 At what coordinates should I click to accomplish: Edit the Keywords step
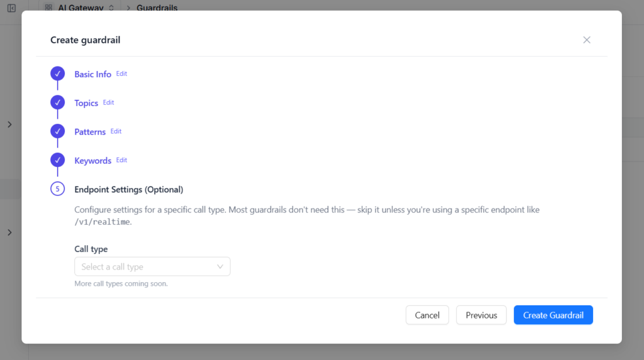[121, 160]
